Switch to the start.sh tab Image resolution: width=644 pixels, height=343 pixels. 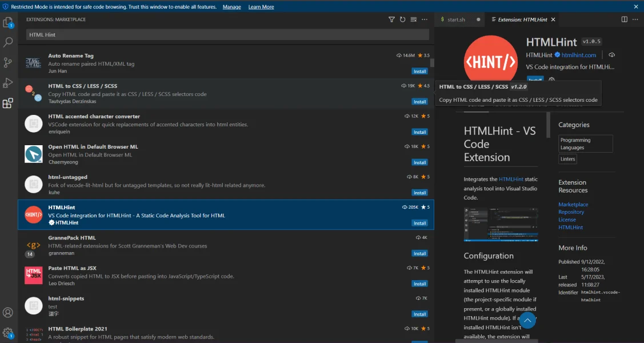(455, 19)
